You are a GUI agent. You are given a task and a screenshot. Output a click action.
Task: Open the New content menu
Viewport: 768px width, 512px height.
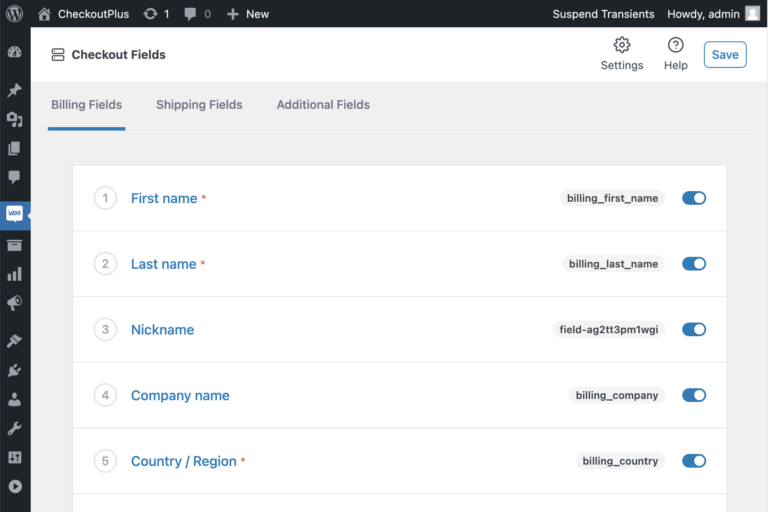coord(248,14)
